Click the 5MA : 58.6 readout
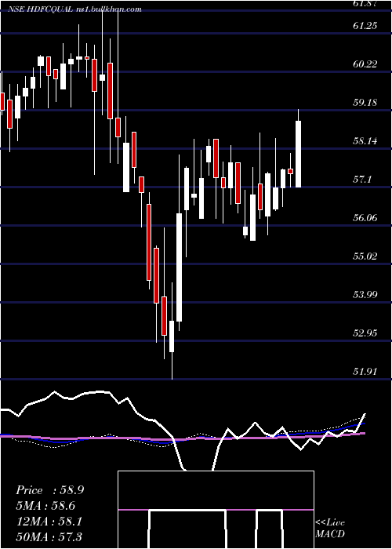Image resolution: width=392 pixels, height=549 pixels. tap(46, 506)
